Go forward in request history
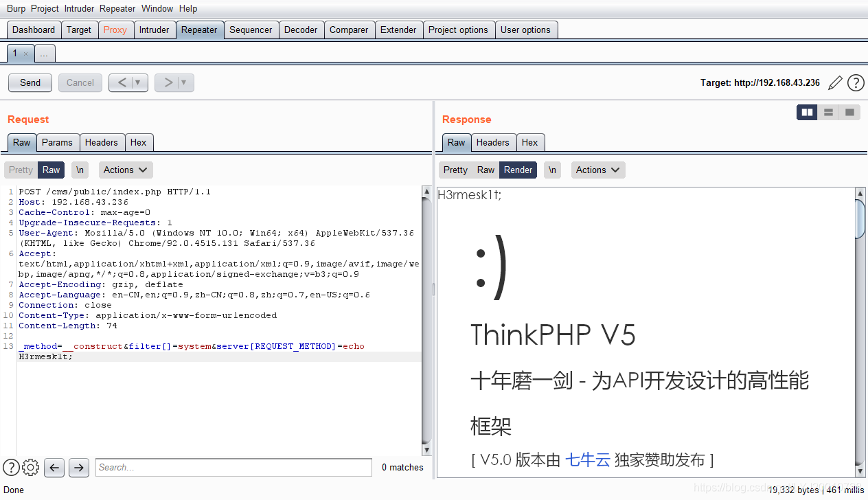 point(168,82)
